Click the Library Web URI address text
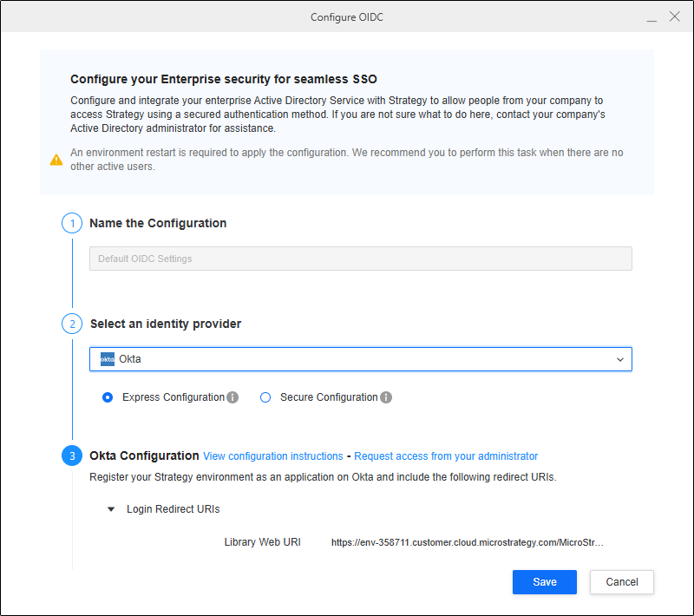Image resolution: width=694 pixels, height=616 pixels. [x=467, y=542]
